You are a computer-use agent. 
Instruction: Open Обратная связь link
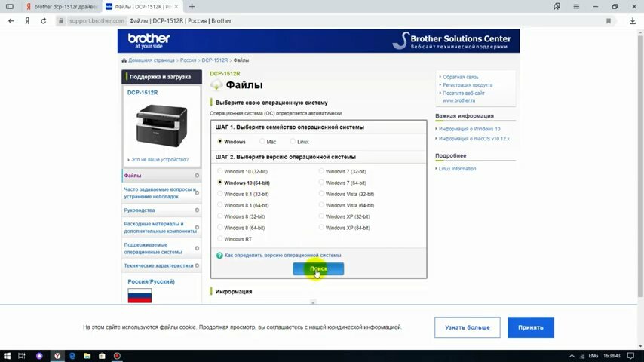click(461, 77)
